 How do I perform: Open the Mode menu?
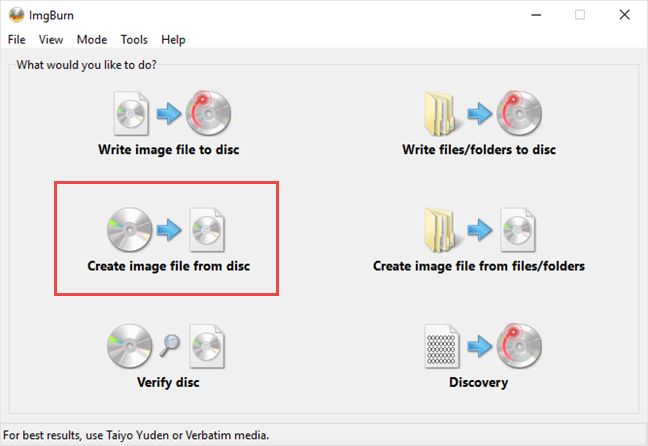coord(92,40)
